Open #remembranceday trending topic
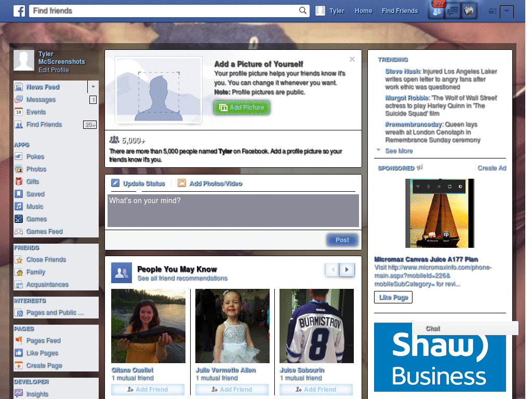Image resolution: width=532 pixels, height=399 pixels. pos(414,125)
